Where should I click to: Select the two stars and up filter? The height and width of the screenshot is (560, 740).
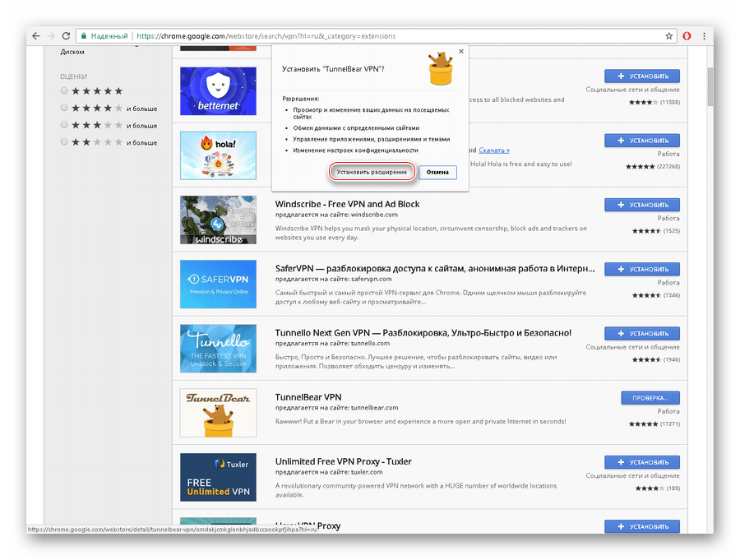pyautogui.click(x=65, y=142)
